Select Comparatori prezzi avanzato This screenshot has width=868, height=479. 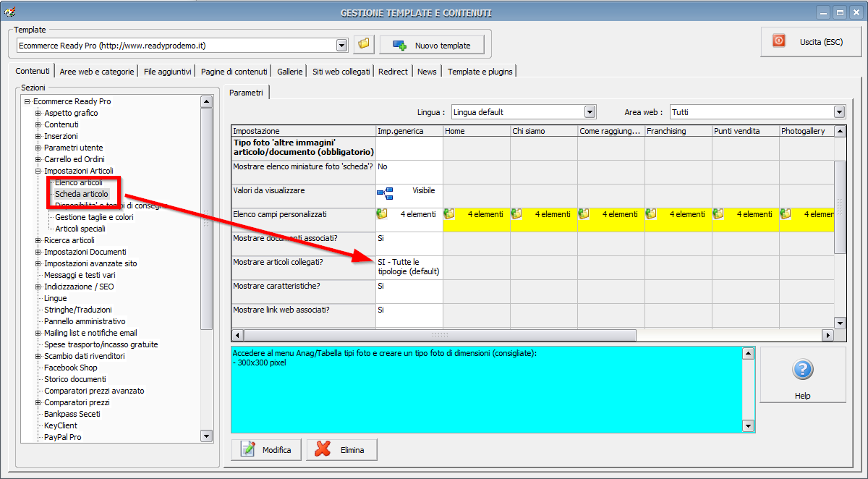click(94, 391)
